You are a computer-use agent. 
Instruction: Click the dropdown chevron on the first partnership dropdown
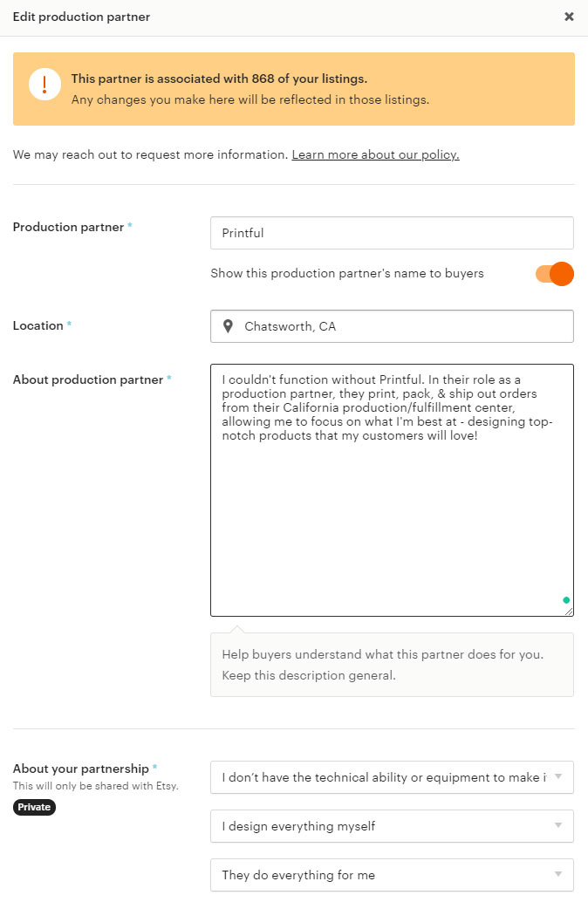tap(560, 777)
